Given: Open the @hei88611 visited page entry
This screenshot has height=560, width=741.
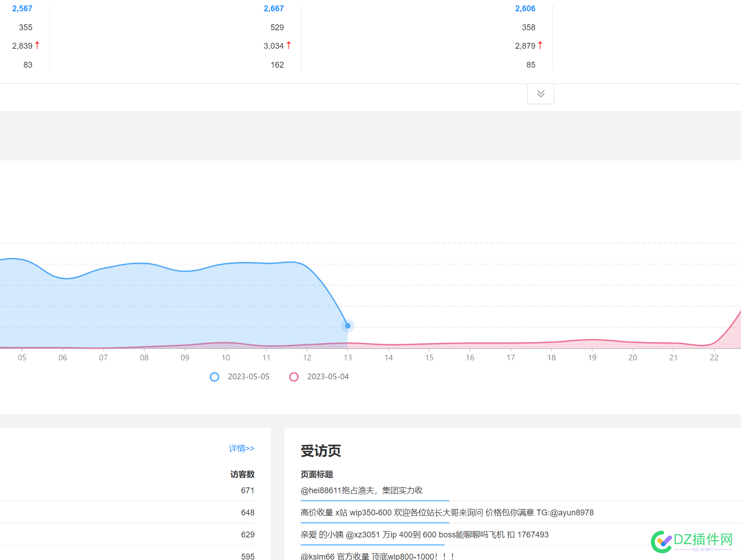Looking at the screenshot, I should click(361, 490).
